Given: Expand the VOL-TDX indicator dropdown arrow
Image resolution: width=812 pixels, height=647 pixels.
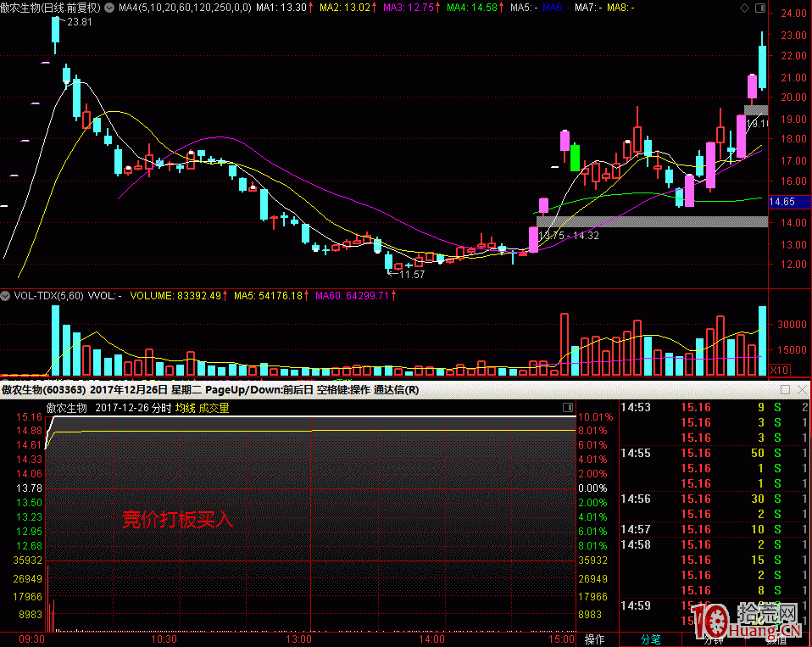Looking at the screenshot, I should [6, 296].
